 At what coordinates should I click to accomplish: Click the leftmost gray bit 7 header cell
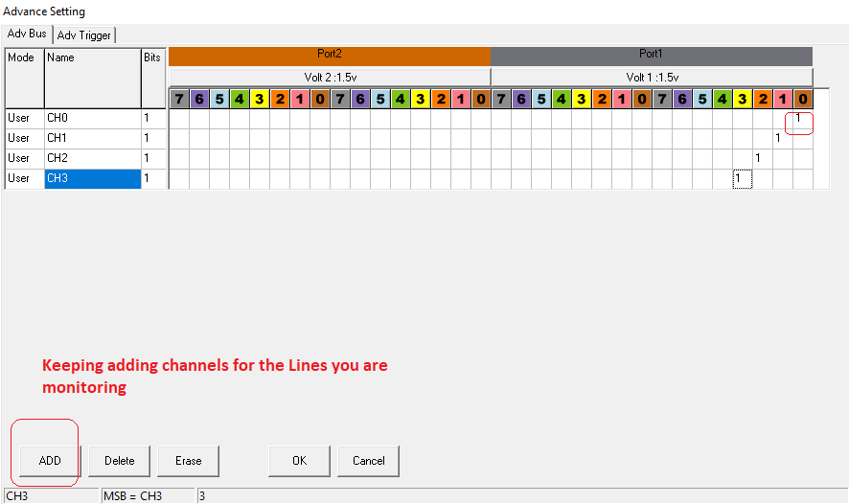coord(179,99)
